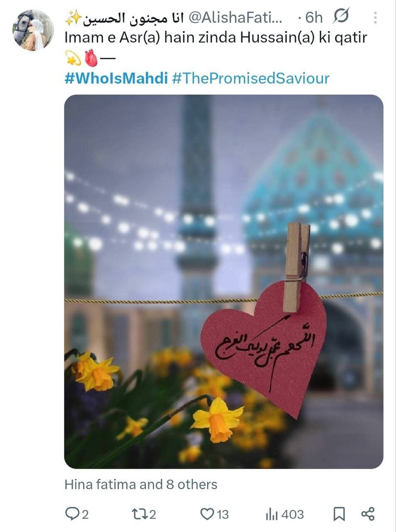Screen dimensions: 396x532
Task: Click the views count 403
Action: click(293, 515)
